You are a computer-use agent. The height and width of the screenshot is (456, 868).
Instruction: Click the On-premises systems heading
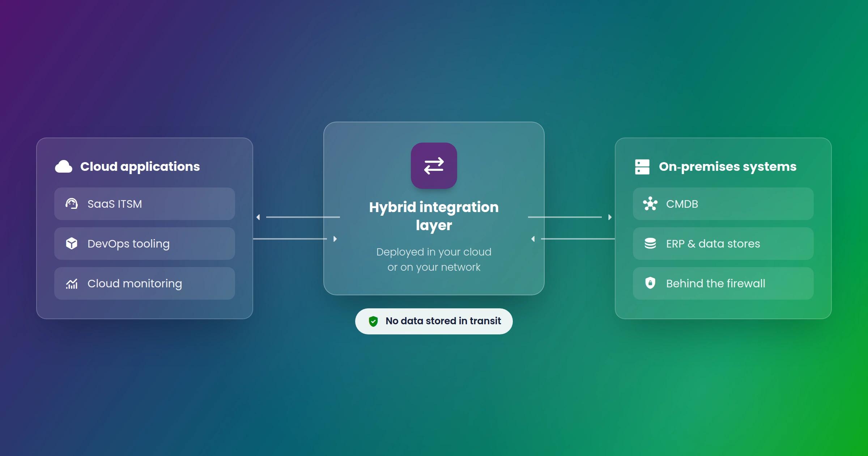click(x=728, y=167)
